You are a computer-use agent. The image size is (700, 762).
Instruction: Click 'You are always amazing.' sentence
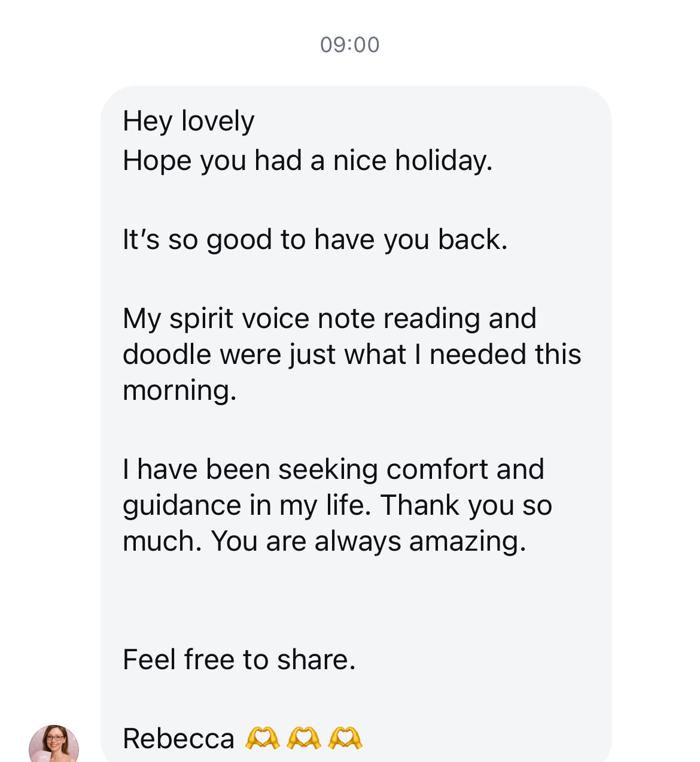coord(369,541)
